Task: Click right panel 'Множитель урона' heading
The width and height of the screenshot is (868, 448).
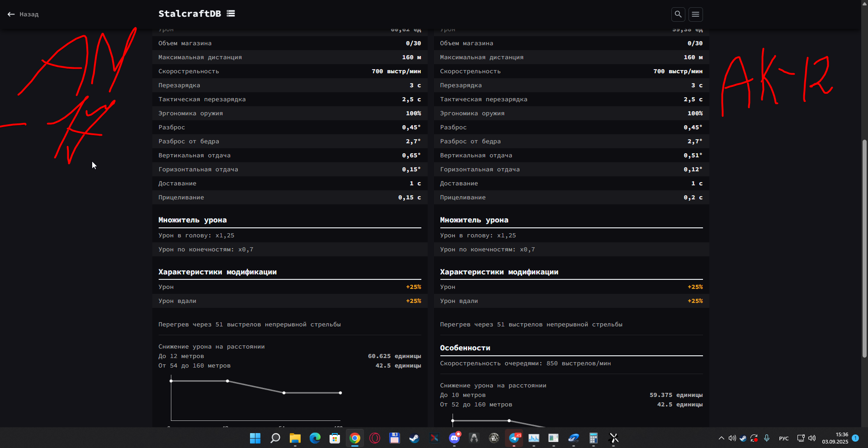Action: coord(474,220)
